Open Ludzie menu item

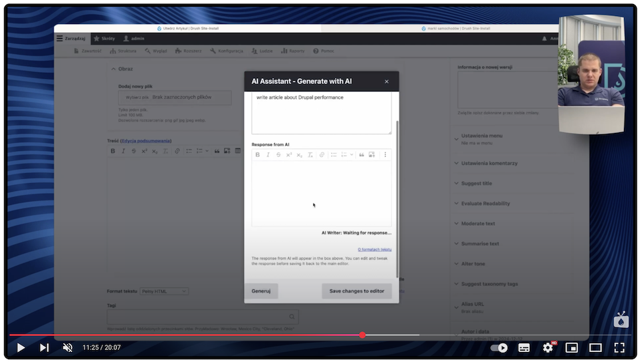coord(262,51)
